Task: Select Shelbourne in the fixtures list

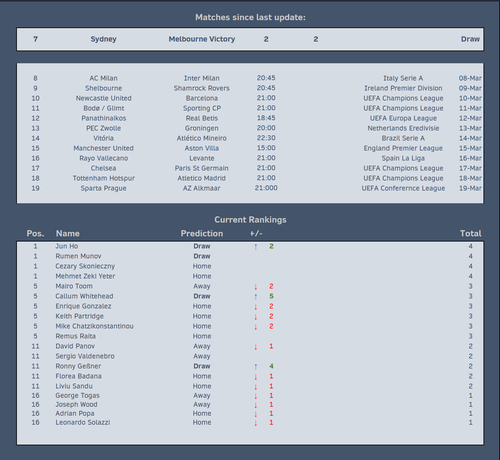Action: (x=103, y=88)
